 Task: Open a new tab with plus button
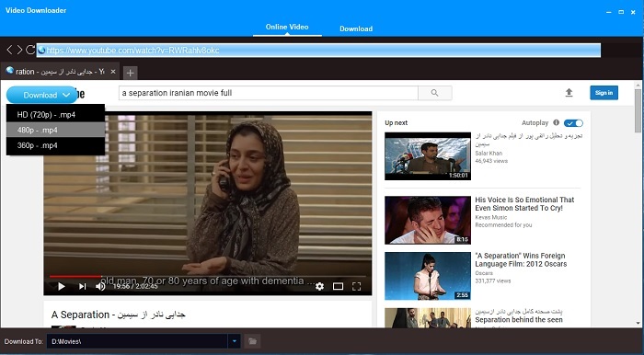pyautogui.click(x=130, y=73)
